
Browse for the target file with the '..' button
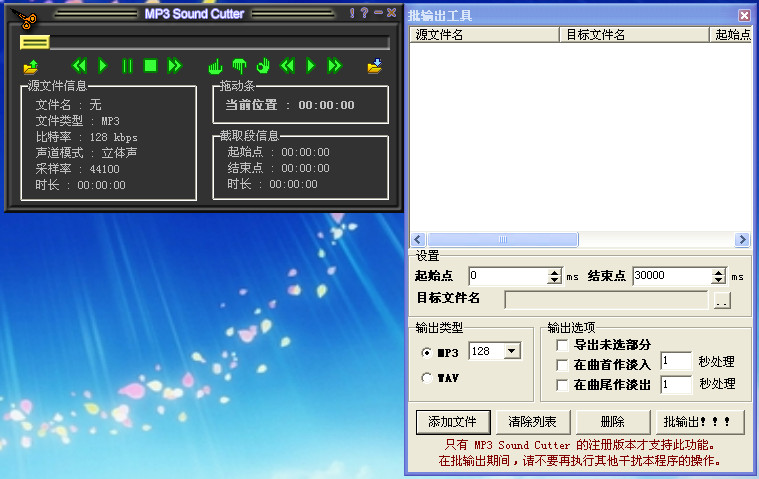pos(722,300)
